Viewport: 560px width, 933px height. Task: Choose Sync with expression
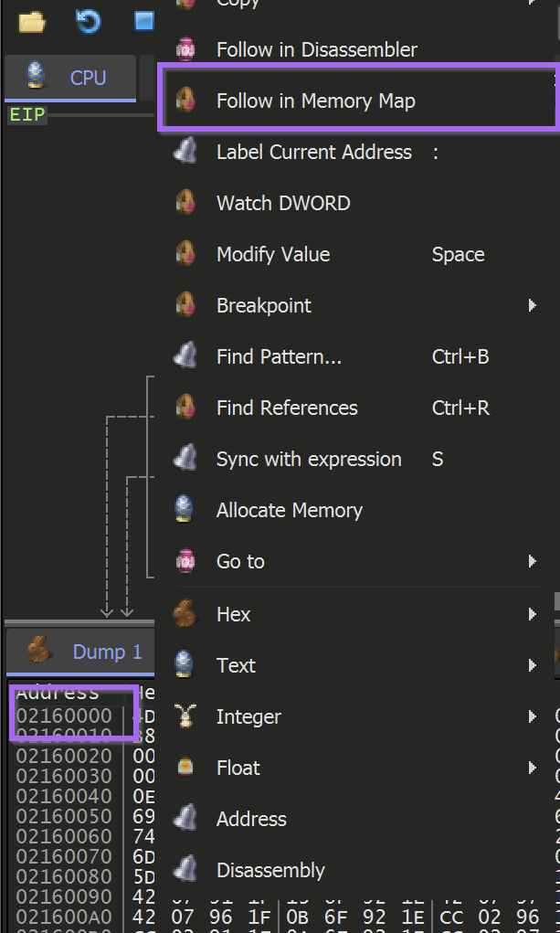[x=309, y=459]
